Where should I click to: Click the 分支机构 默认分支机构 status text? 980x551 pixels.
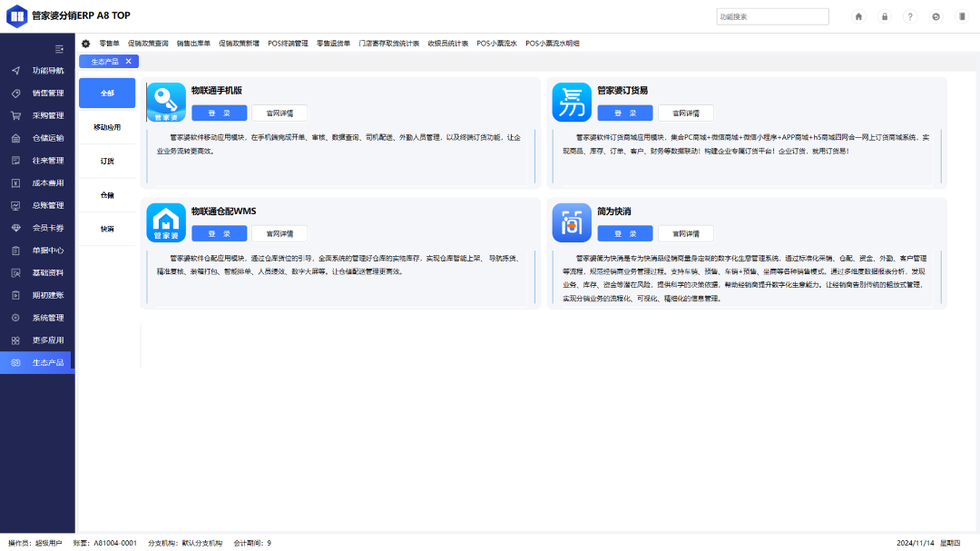pos(185,544)
